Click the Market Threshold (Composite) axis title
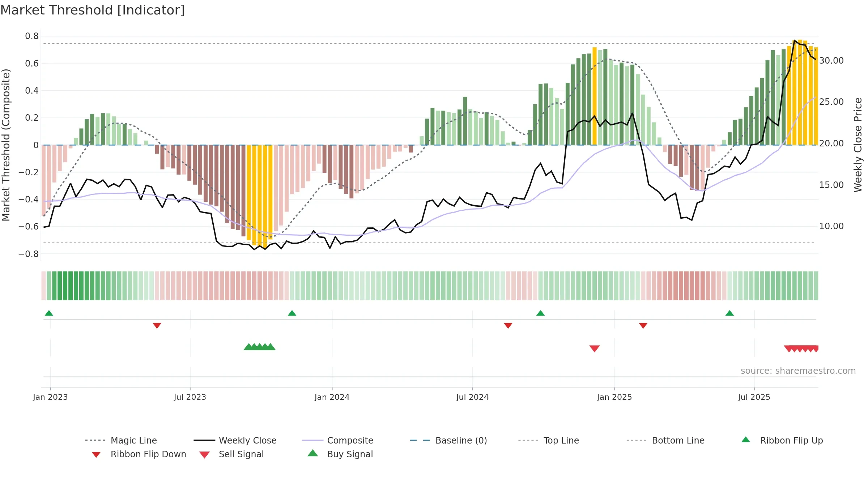The image size is (868, 488). 6,145
